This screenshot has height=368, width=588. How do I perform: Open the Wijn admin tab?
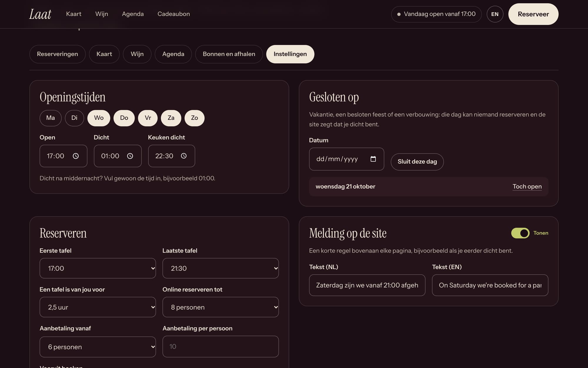pyautogui.click(x=137, y=54)
